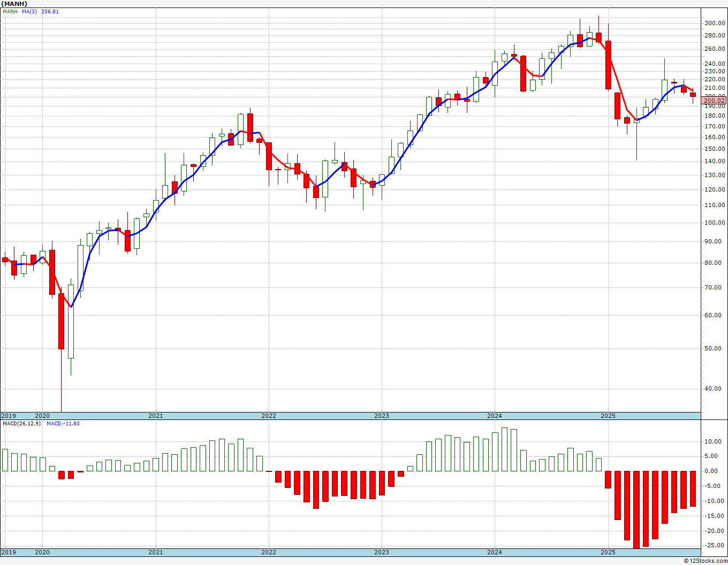Click the (MANH) ticker title

(14, 4)
